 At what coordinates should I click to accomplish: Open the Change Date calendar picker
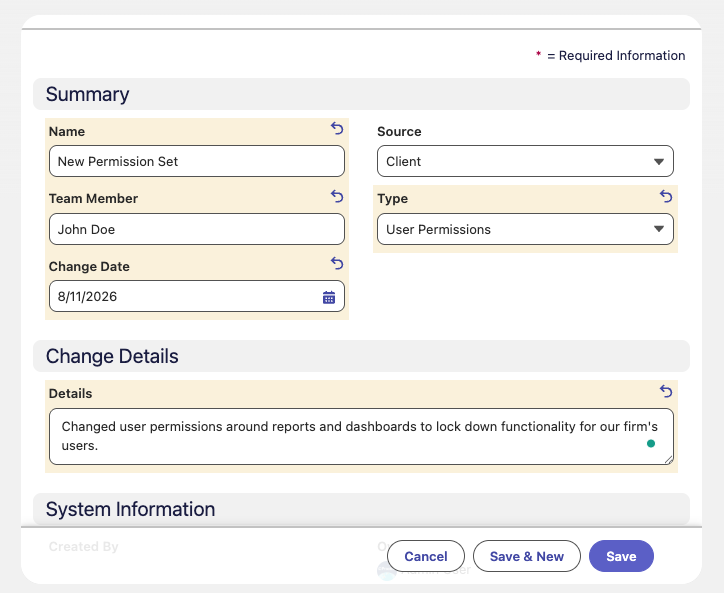329,297
